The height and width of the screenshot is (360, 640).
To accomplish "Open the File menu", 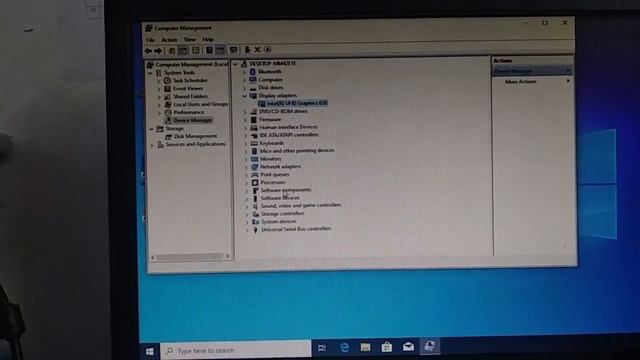I will pos(150,40).
